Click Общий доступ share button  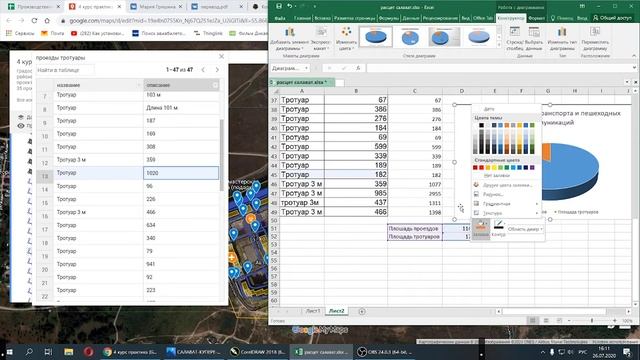[x=612, y=18]
